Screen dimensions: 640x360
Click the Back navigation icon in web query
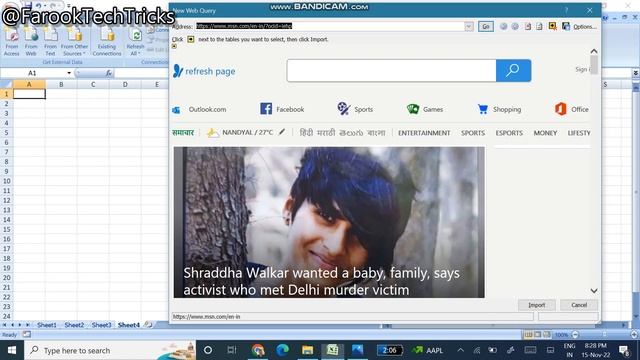[x=504, y=27]
